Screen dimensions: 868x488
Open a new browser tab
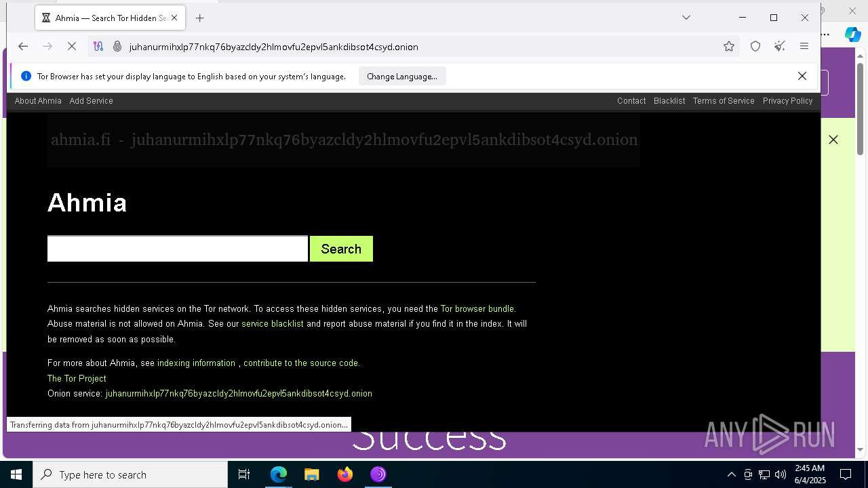click(199, 18)
